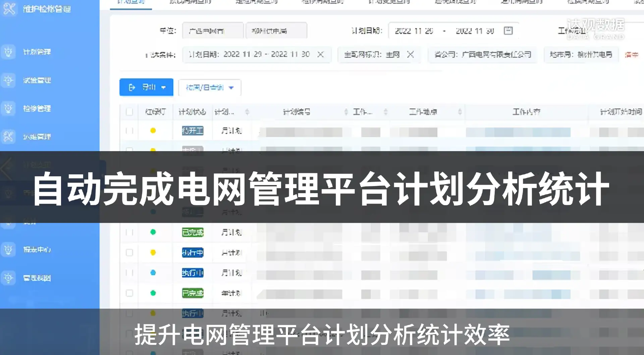Screen dimensions: 644x355
Task: Open 报表中心 via its sidebar icon
Action: coord(8,250)
